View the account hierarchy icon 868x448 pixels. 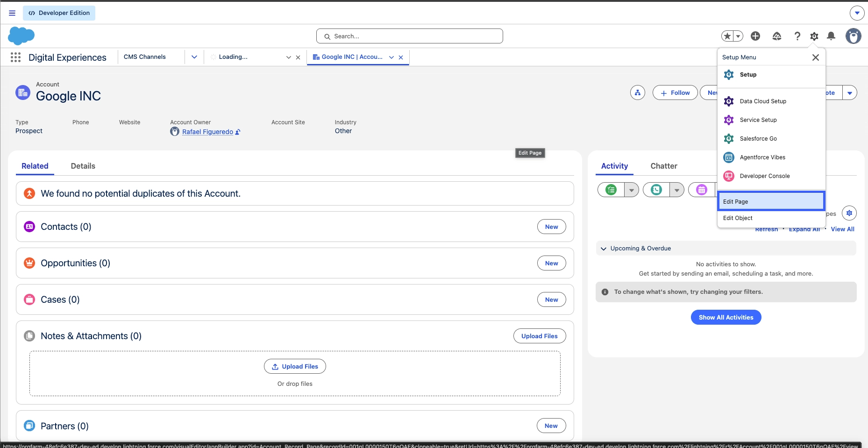(638, 92)
